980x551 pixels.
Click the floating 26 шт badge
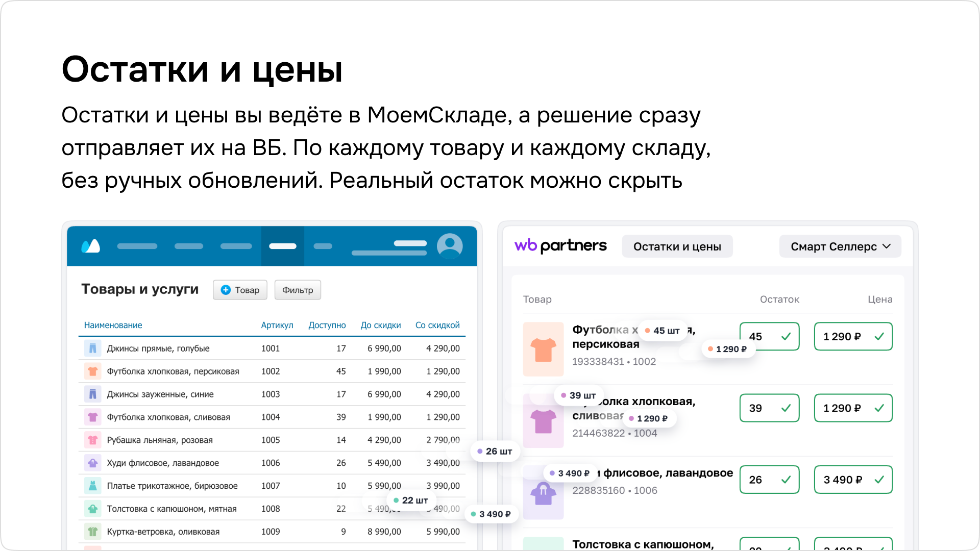point(495,452)
